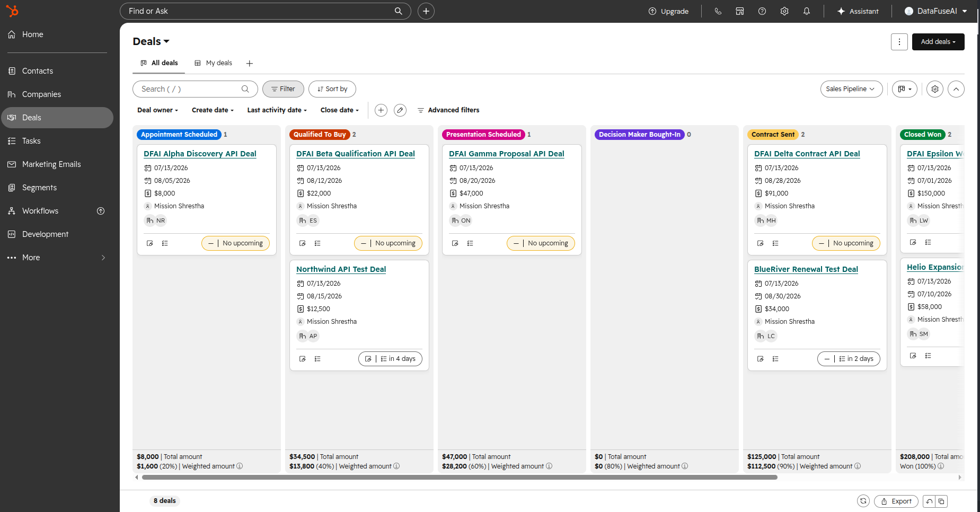Open the DataFuseAI account menu
Screen dimensions: 980x512
point(936,11)
